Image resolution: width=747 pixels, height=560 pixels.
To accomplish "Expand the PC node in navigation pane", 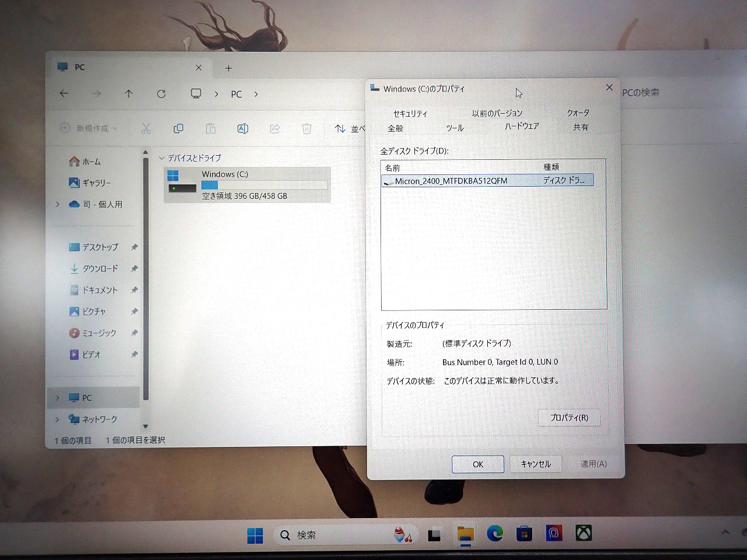I will point(57,398).
